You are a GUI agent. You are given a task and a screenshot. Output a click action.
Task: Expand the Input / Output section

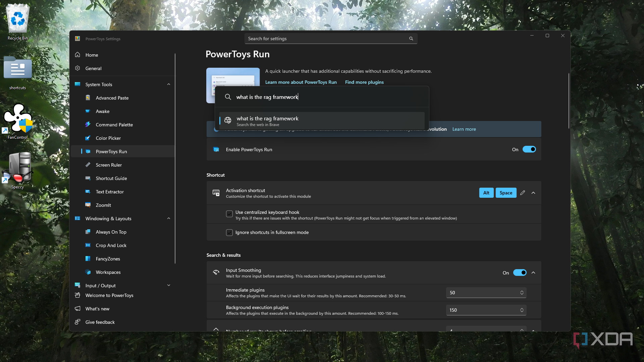pyautogui.click(x=169, y=286)
